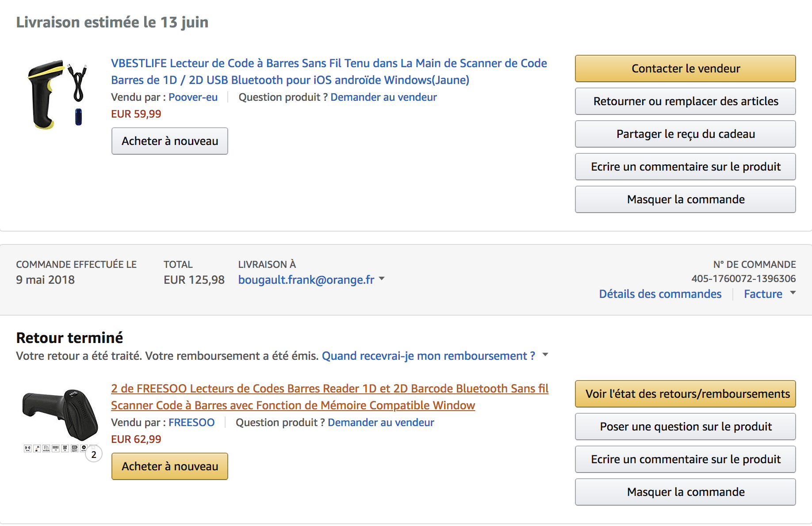Click Partager le reçu du cadeau
This screenshot has width=812, height=526.
pyautogui.click(x=685, y=134)
